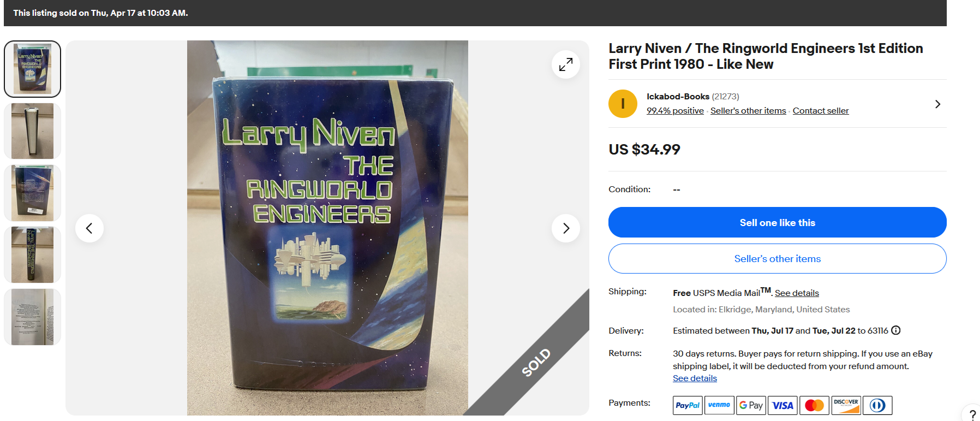This screenshot has width=980, height=421.
Task: Select the back cover thumbnail
Action: point(32,193)
